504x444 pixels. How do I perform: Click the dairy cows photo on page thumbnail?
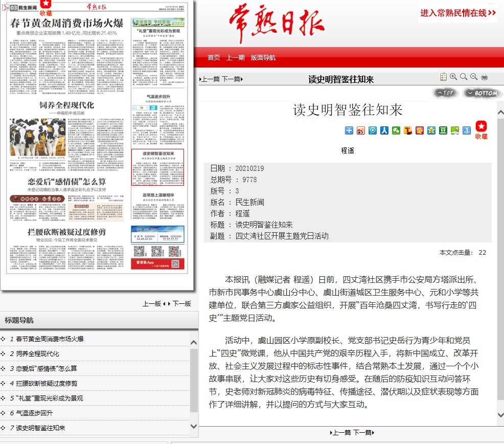(x=38, y=137)
